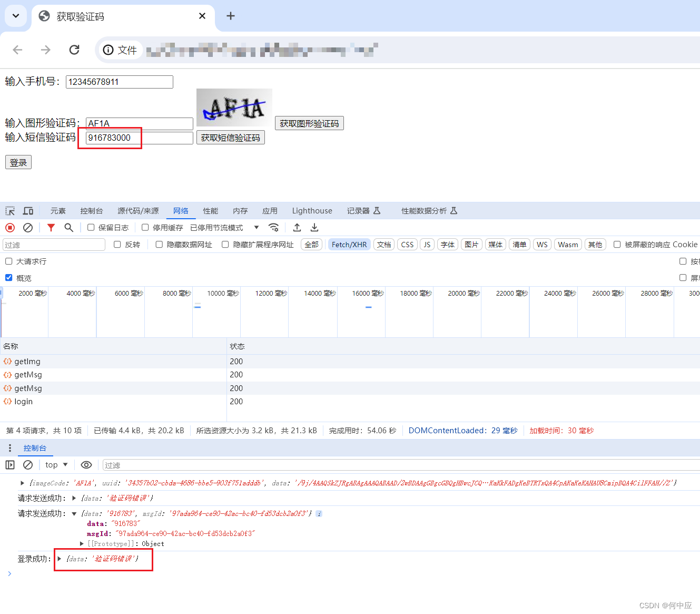Activate the inspect element picker icon

10,211
